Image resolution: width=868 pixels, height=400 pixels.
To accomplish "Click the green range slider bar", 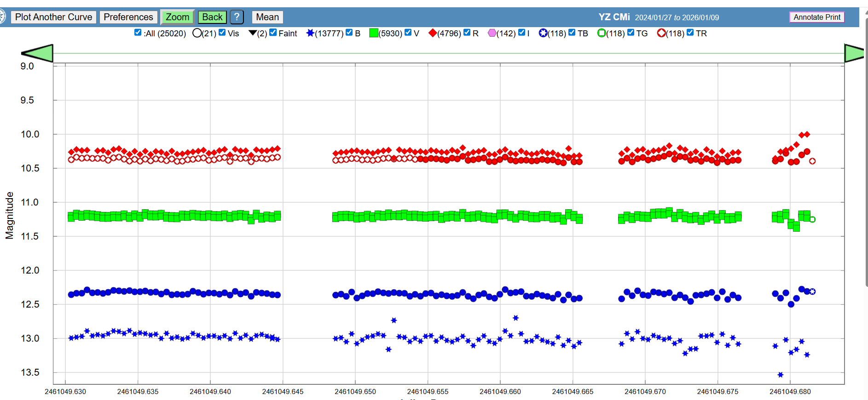I will (x=449, y=53).
